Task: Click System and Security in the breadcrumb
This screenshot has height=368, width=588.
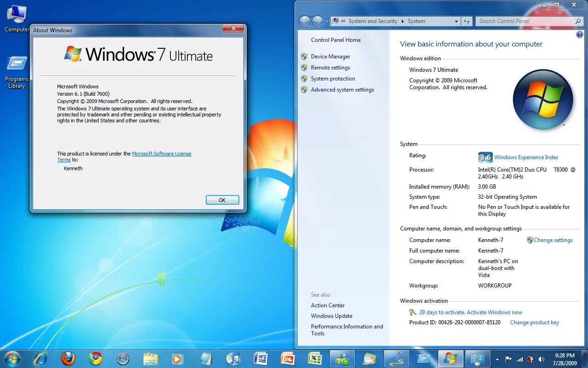Action: [x=373, y=21]
